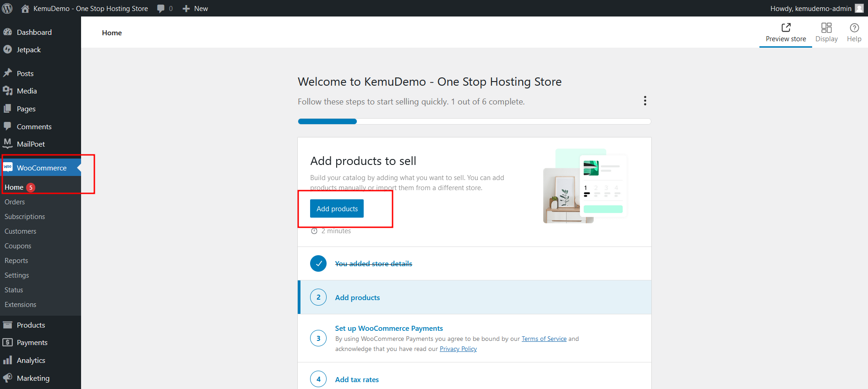Click the MailPoet M icon
868x389 pixels.
[8, 144]
